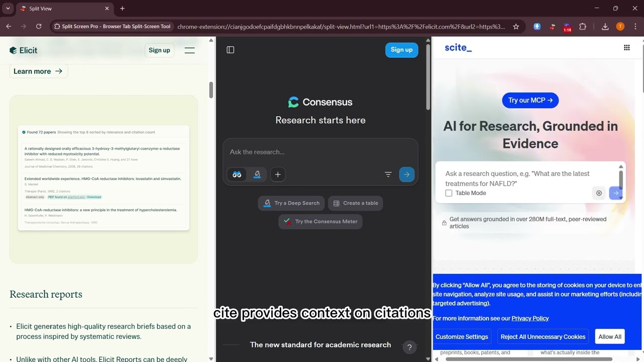Click 'AI for Research, Grounded in Evidence' heading
Image resolution: width=644 pixels, height=362 pixels.
(x=530, y=135)
